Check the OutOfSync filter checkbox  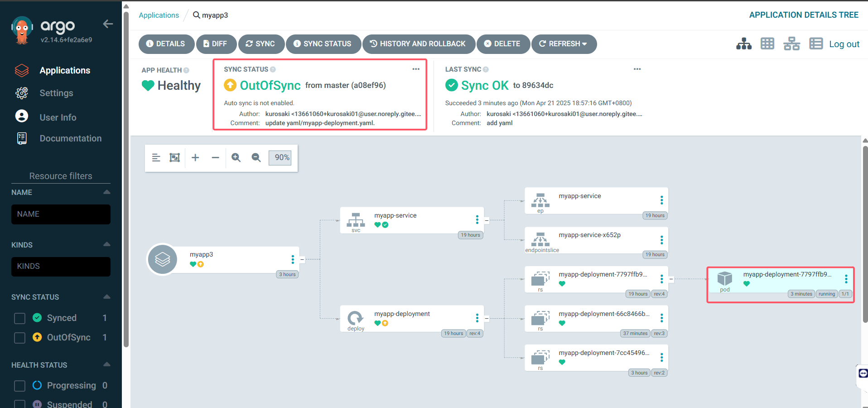click(x=19, y=338)
